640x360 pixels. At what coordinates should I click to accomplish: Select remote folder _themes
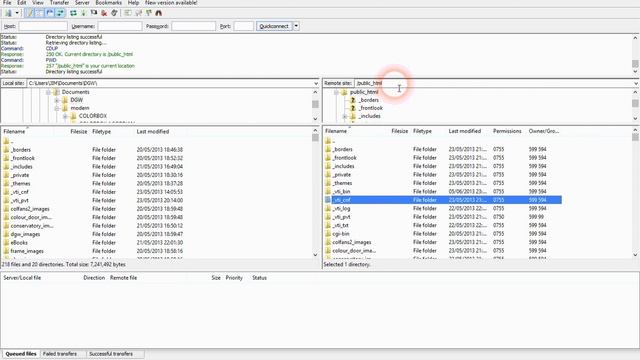(x=342, y=183)
